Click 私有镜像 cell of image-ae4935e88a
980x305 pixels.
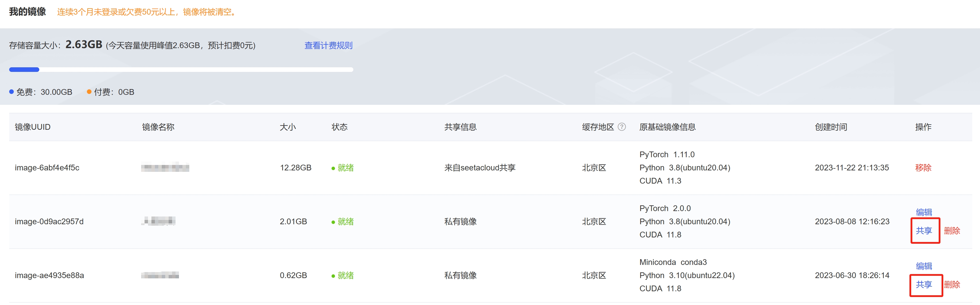point(460,276)
